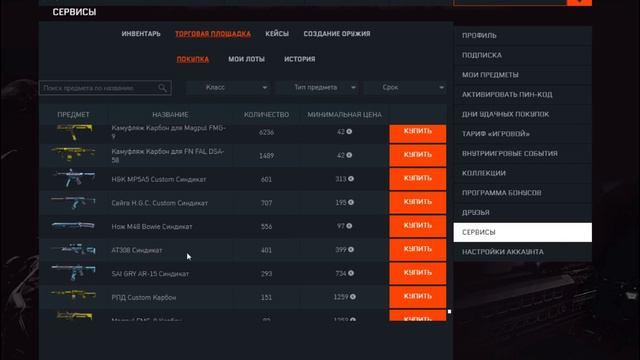
Task: Click quantity value 1489
Action: (267, 156)
